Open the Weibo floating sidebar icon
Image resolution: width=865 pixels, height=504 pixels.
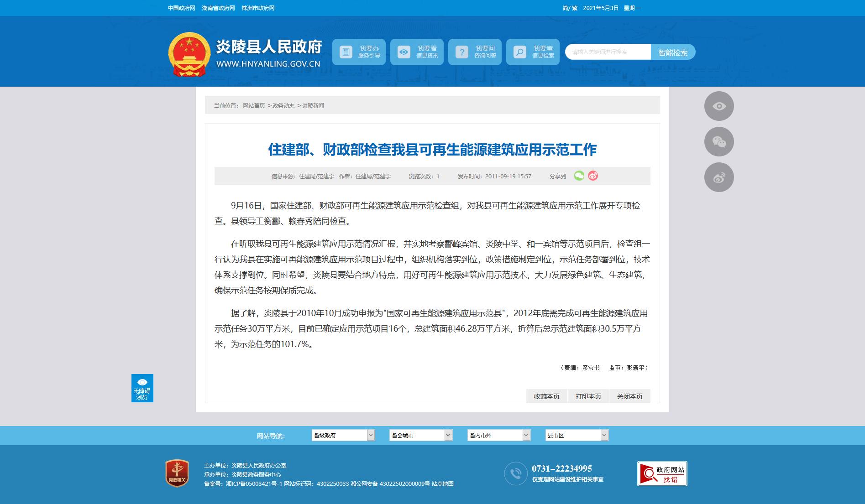[719, 177]
